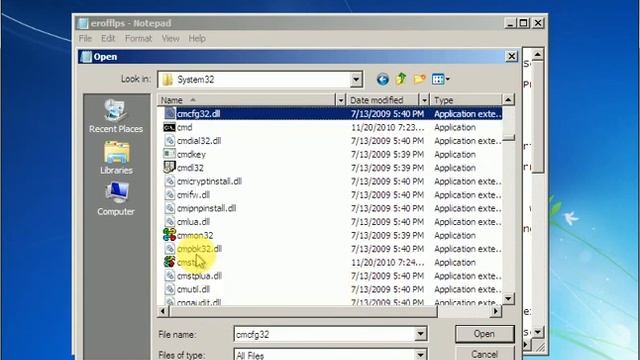Image resolution: width=640 pixels, height=360 pixels.
Task: Click the file list scroll down arrow
Action: click(x=508, y=299)
